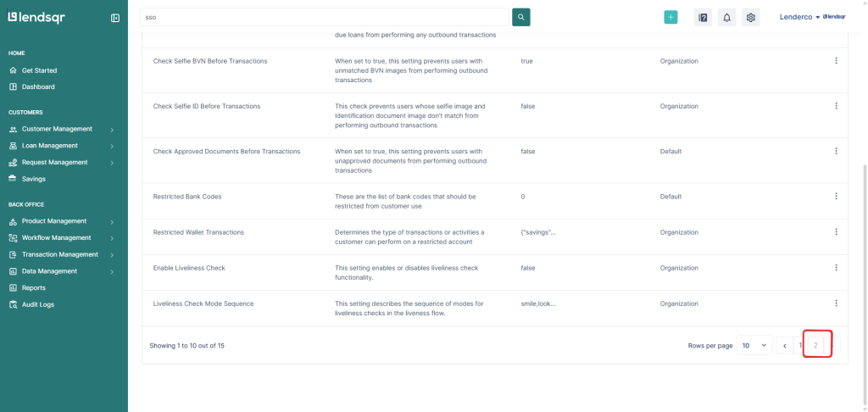
Task: Go to page 2 of results
Action: click(x=815, y=346)
